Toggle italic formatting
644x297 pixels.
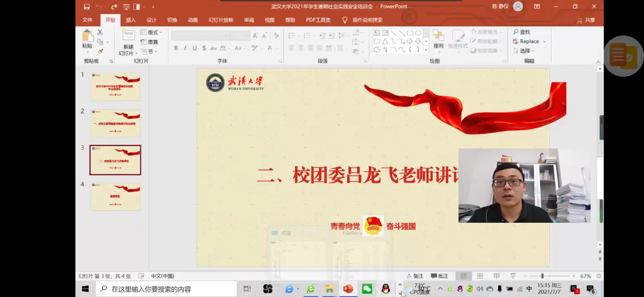(x=185, y=48)
